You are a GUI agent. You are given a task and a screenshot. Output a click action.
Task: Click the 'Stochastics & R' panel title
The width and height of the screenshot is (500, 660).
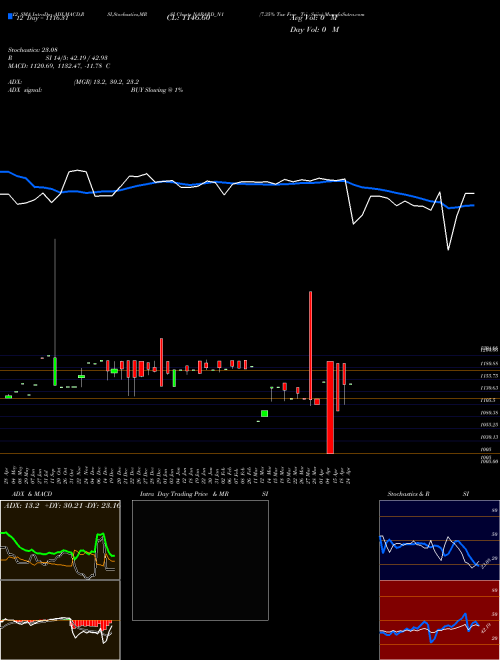point(408,494)
